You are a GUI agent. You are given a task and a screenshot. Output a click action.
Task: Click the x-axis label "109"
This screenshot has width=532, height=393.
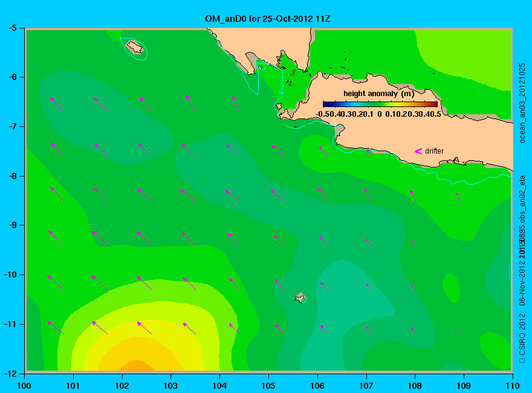pyautogui.click(x=464, y=386)
